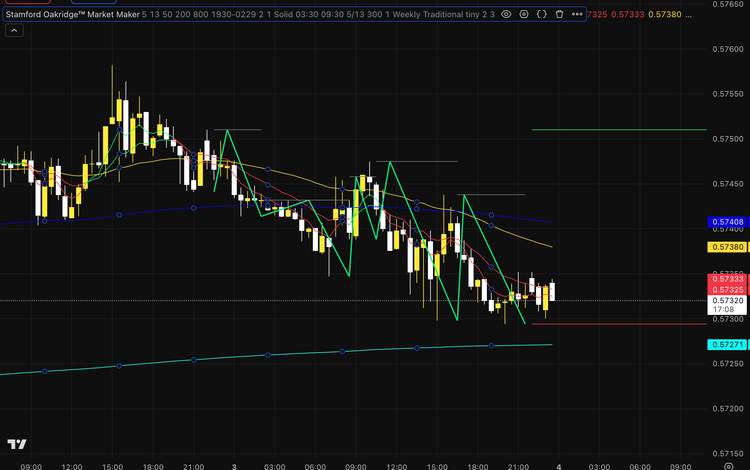750x470 pixels.
Task: Click the yellow 0.57380 price label
Action: (x=727, y=247)
